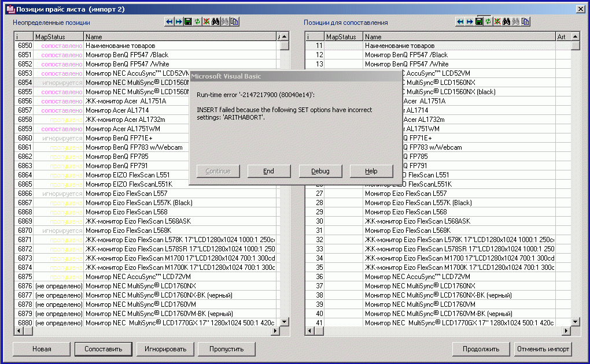This screenshot has height=364, width=590.
Task: Click End in the Visual Basic error dialog
Action: (x=268, y=171)
